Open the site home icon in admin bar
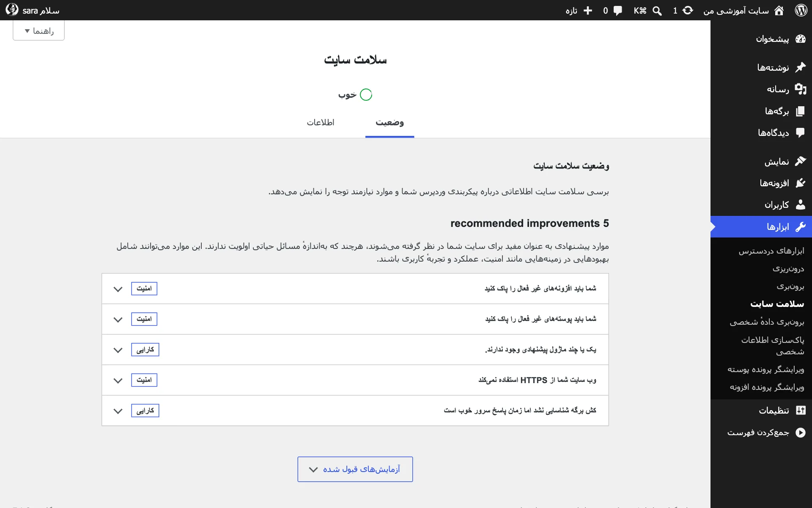This screenshot has height=508, width=812. pyautogui.click(x=779, y=10)
